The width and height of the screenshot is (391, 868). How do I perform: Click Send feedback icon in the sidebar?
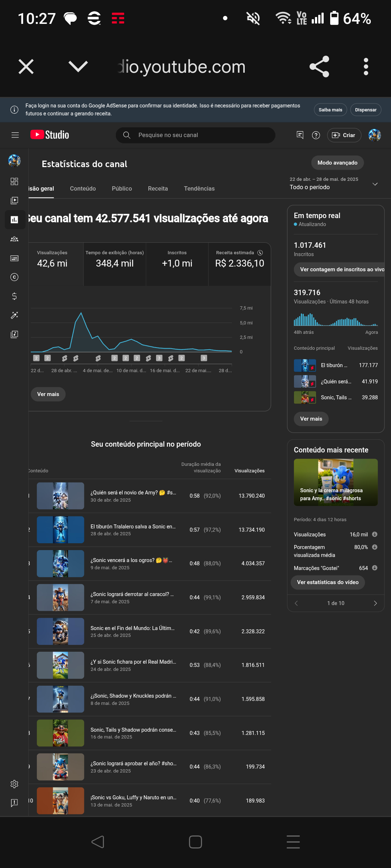[x=14, y=803]
